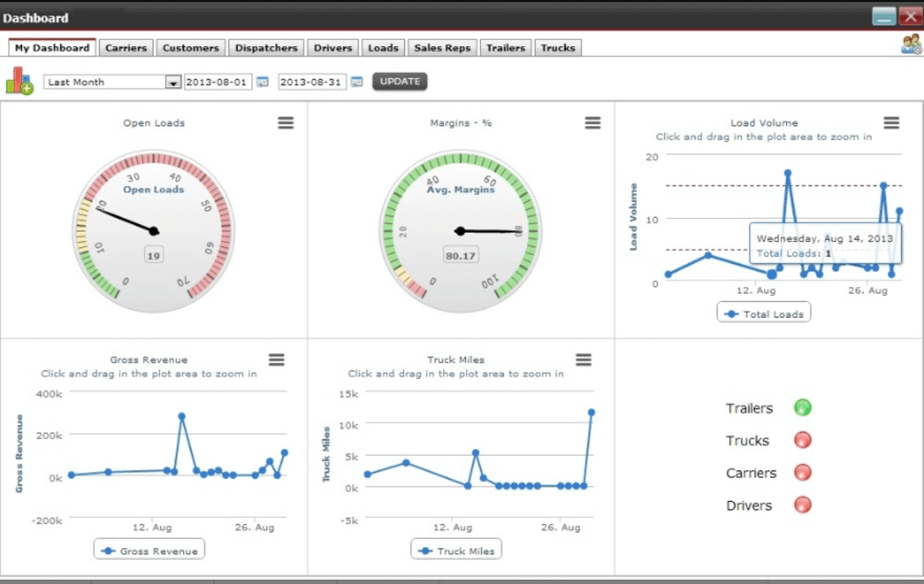Open the Dispatchers tab
Viewport: 924px width, 584px height.
tap(266, 48)
